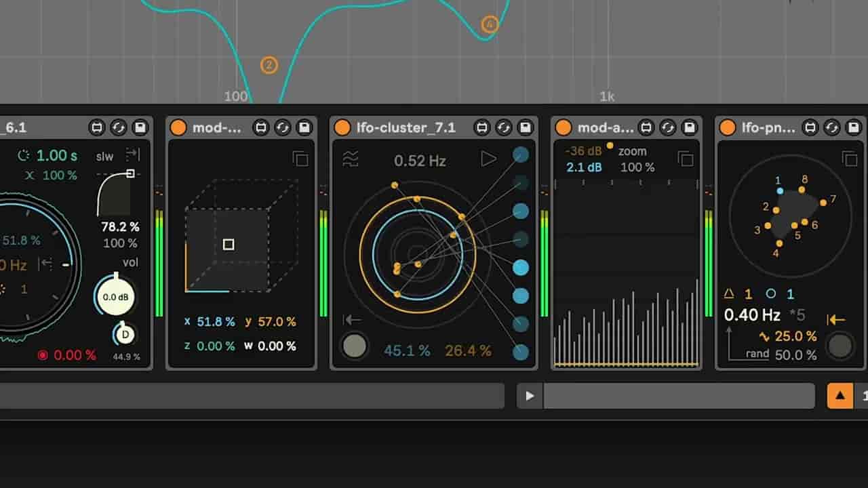
Task: Open Max editor for lfo-cluster_7.1 device
Action: pos(482,127)
